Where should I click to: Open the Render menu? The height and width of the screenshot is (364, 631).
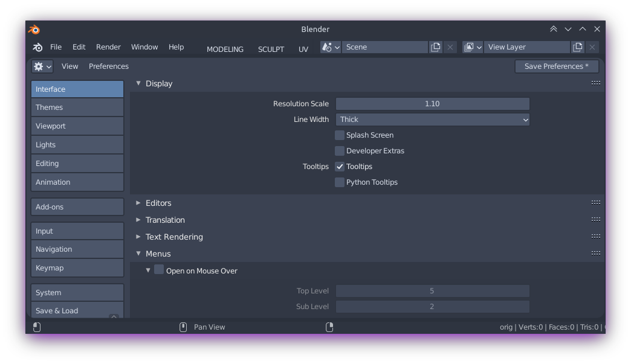pos(108,47)
